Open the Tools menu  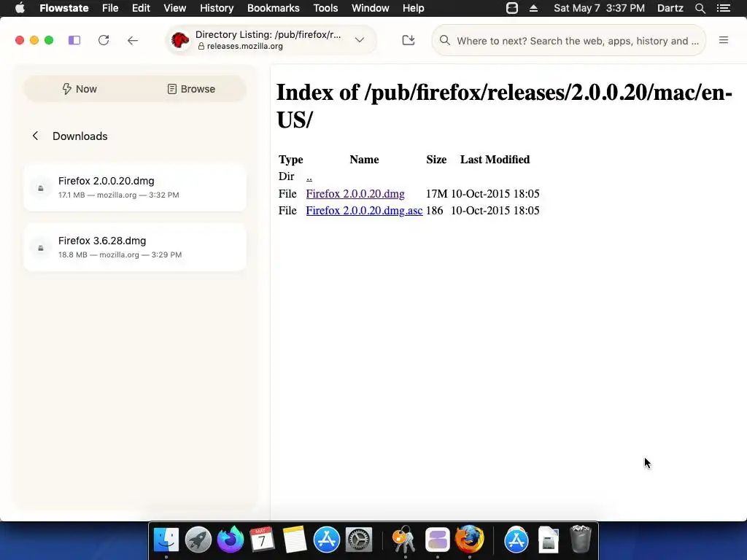click(325, 8)
